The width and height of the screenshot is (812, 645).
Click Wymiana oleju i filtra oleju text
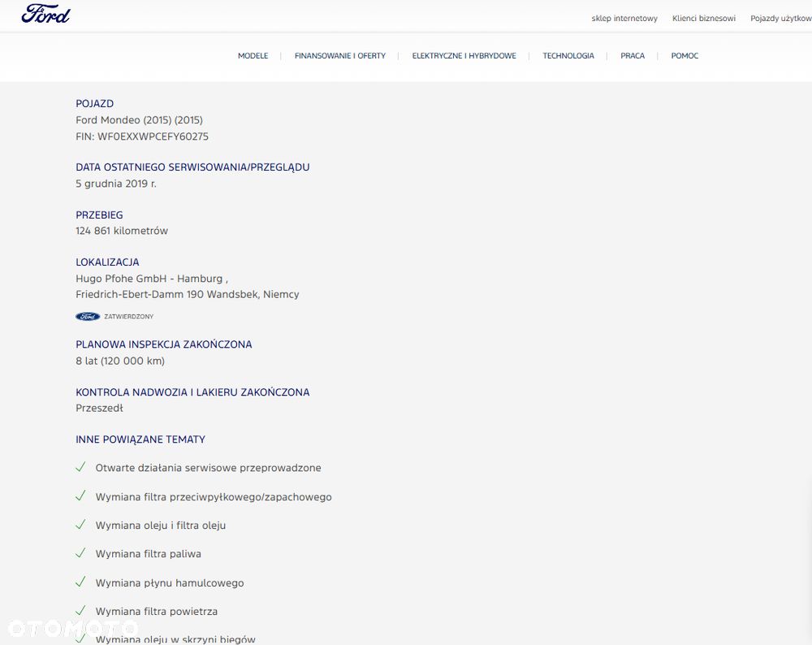pyautogui.click(x=161, y=526)
